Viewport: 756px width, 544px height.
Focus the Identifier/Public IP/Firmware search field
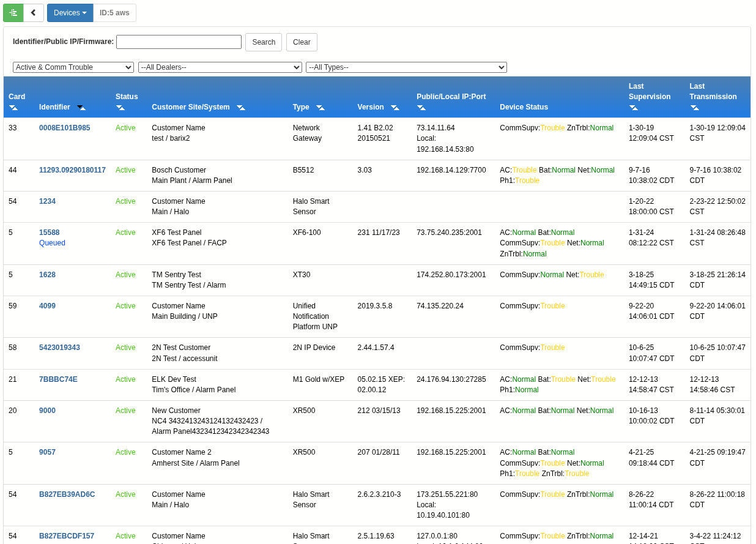tap(179, 42)
